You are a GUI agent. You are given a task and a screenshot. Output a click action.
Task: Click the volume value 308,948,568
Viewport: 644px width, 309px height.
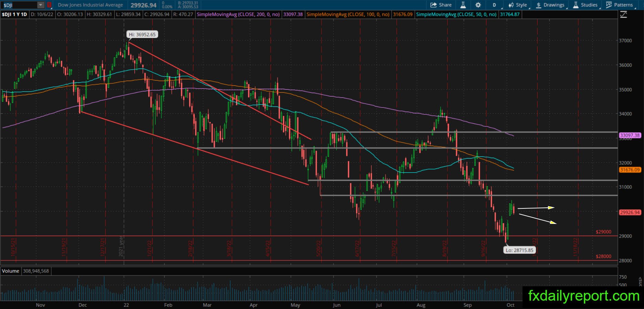tap(36, 271)
